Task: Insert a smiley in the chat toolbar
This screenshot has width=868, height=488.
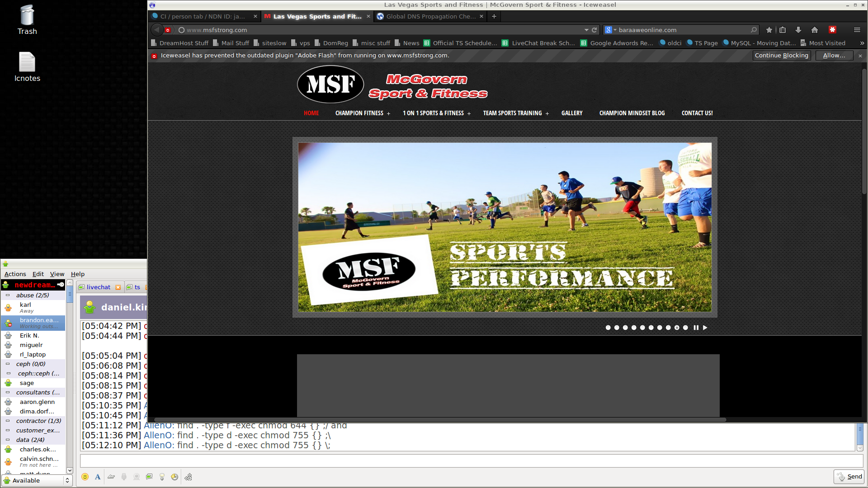Action: click(x=85, y=477)
